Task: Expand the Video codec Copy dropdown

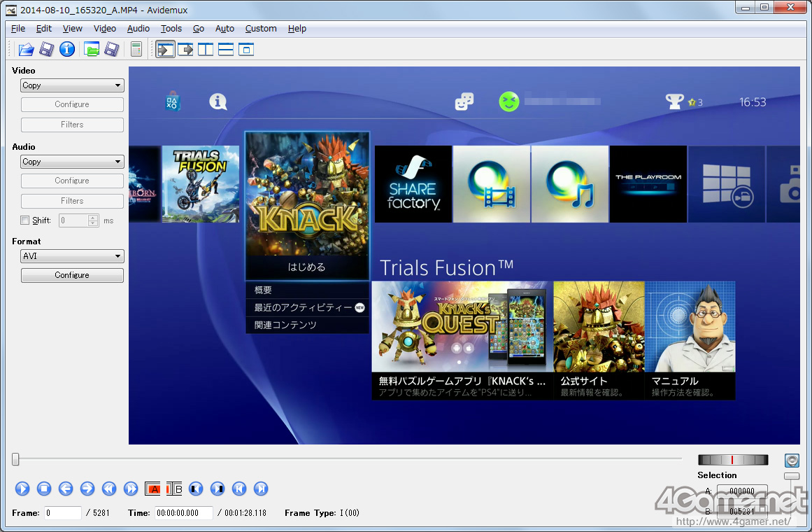Action: pos(72,85)
